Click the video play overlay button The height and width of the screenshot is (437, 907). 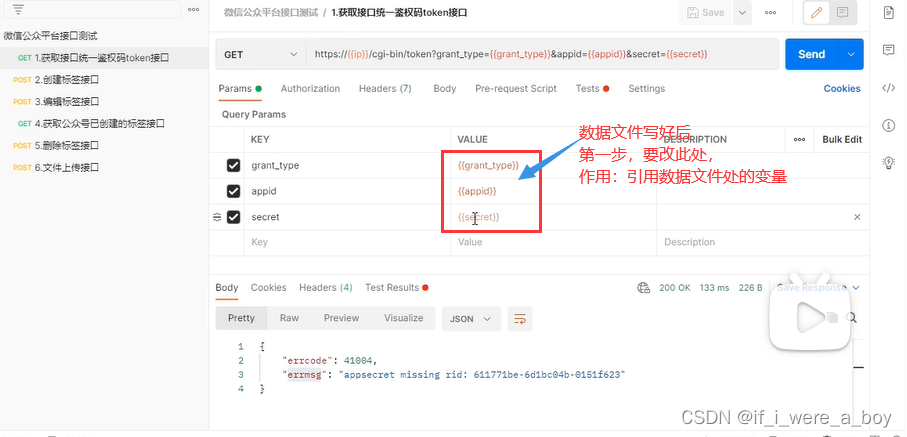809,317
